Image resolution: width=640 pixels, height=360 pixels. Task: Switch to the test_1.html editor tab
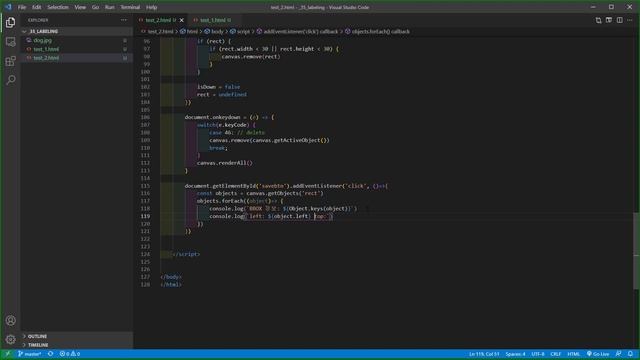click(x=215, y=20)
